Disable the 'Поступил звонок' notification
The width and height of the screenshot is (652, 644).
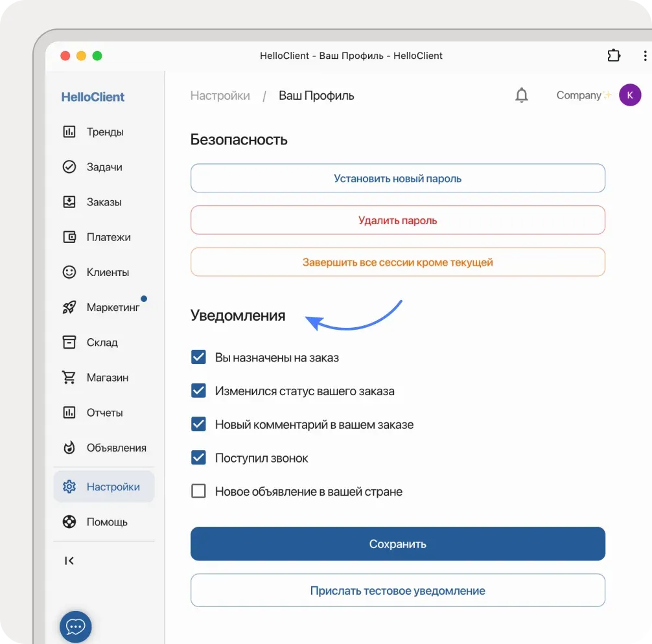point(198,457)
